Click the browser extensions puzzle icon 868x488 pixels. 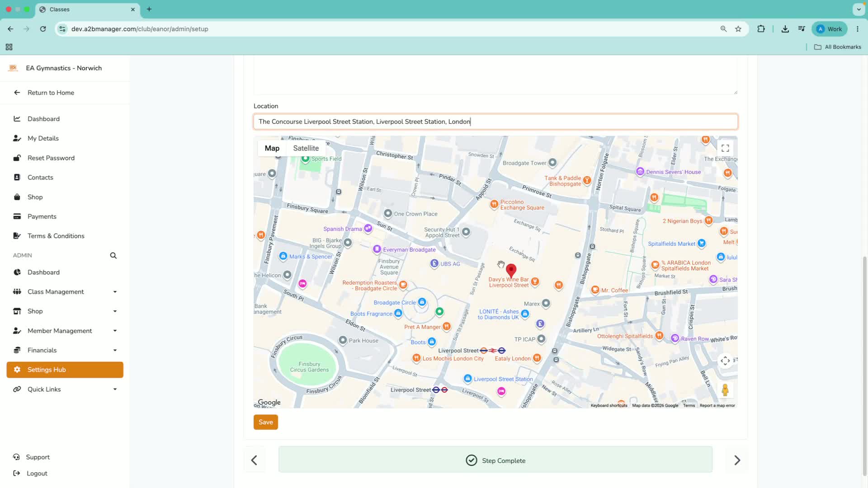coord(761,29)
